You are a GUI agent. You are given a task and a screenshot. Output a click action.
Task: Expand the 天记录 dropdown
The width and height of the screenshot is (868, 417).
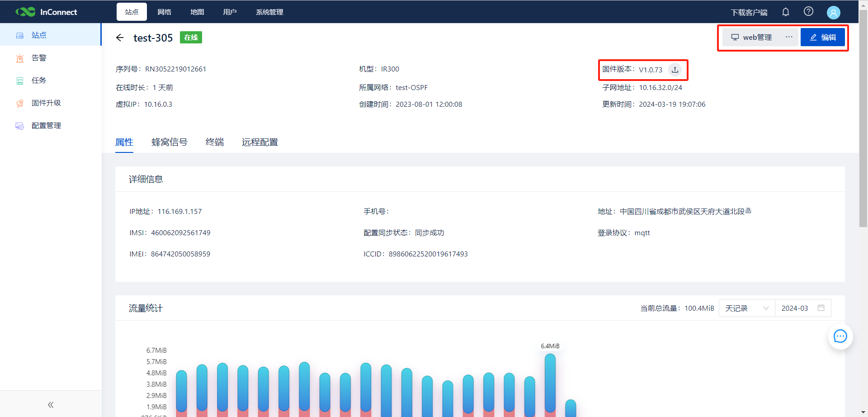pyautogui.click(x=747, y=308)
